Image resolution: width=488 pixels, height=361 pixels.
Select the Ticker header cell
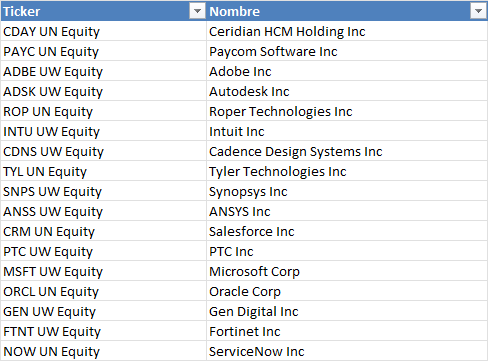[x=103, y=11]
